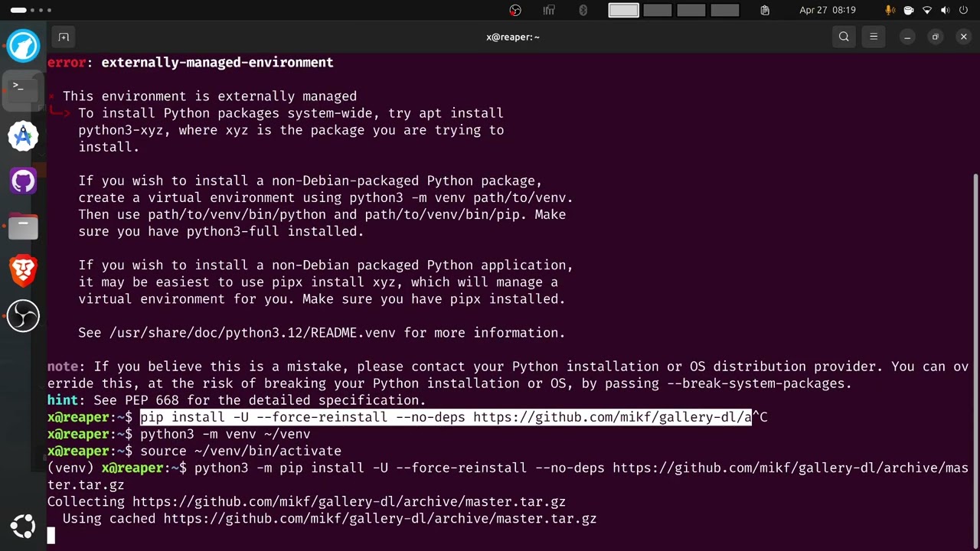The width and height of the screenshot is (980, 551).
Task: Click the highlighted 'pip install -U --force-reinstall' command
Action: pos(446,417)
